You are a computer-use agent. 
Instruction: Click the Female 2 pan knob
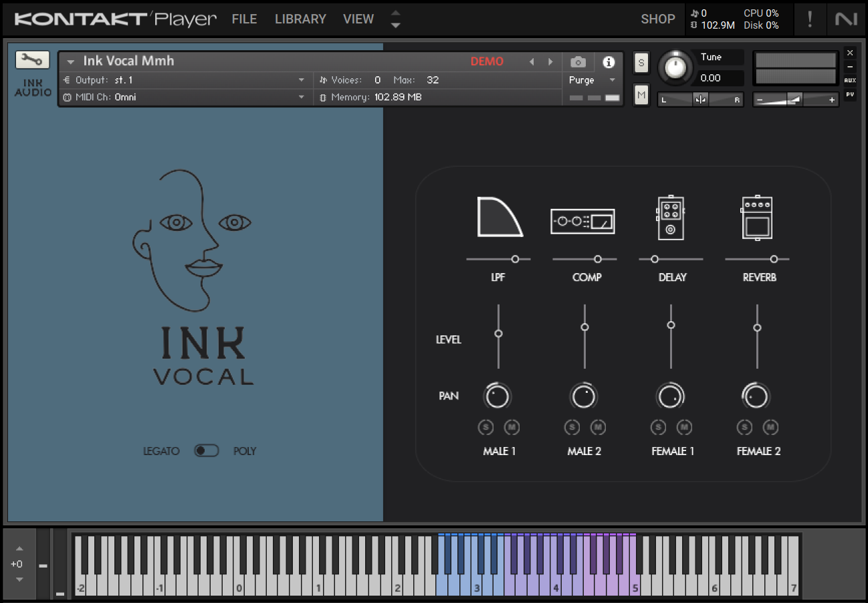pos(756,397)
